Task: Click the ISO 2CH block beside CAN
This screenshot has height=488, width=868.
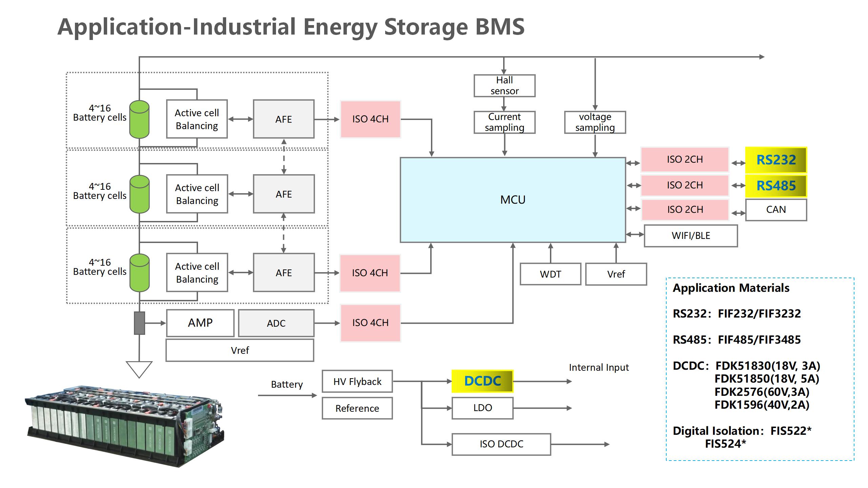Action: pyautogui.click(x=685, y=210)
